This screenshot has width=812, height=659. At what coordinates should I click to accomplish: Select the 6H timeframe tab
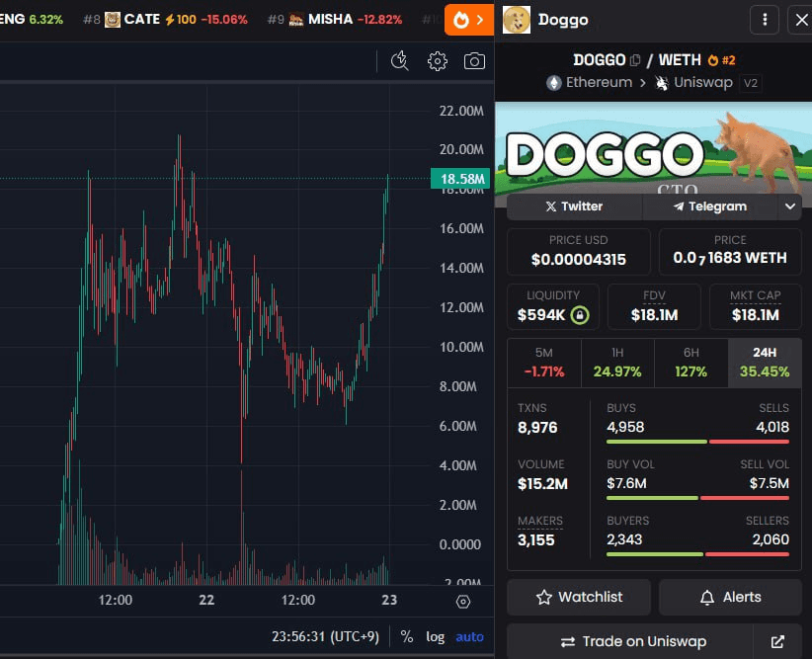[x=690, y=363]
